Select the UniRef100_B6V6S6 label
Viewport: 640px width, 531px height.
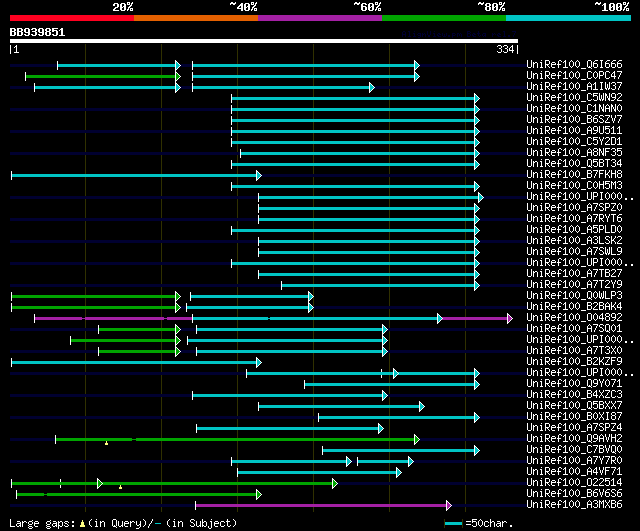pos(574,494)
